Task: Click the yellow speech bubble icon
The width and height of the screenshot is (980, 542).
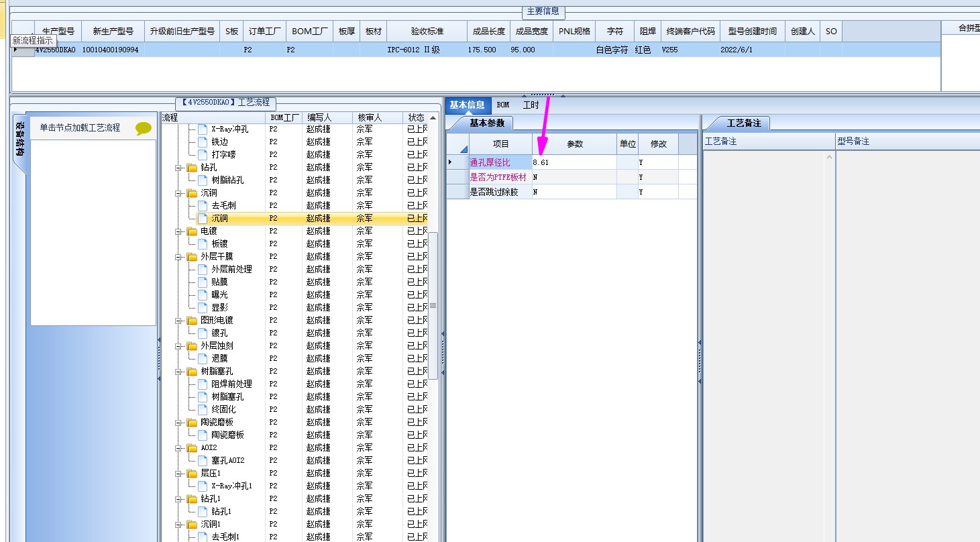Action: point(143,128)
